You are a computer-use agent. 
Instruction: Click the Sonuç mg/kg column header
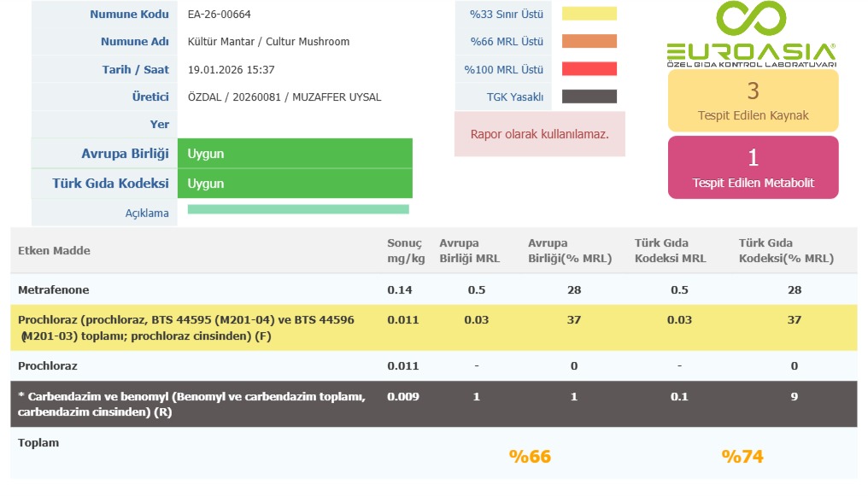coord(406,251)
